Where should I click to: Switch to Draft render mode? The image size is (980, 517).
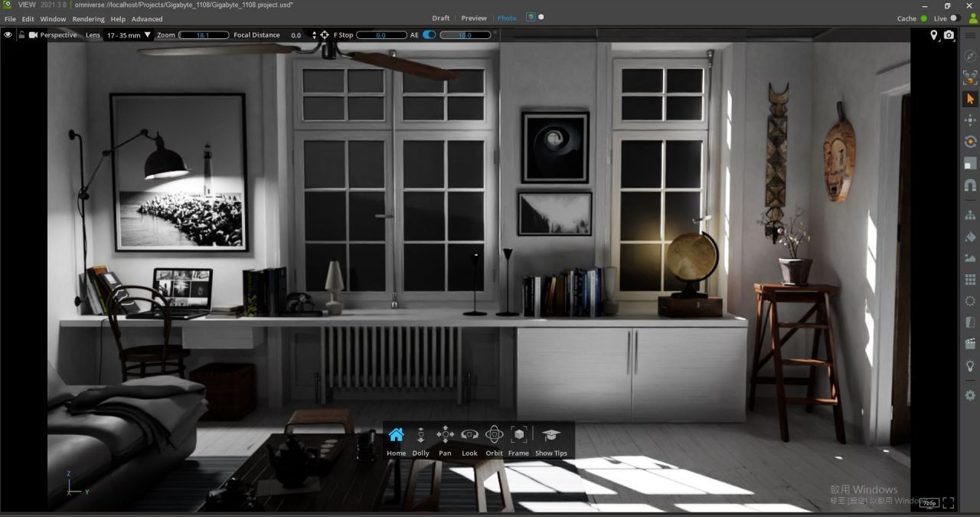(441, 18)
